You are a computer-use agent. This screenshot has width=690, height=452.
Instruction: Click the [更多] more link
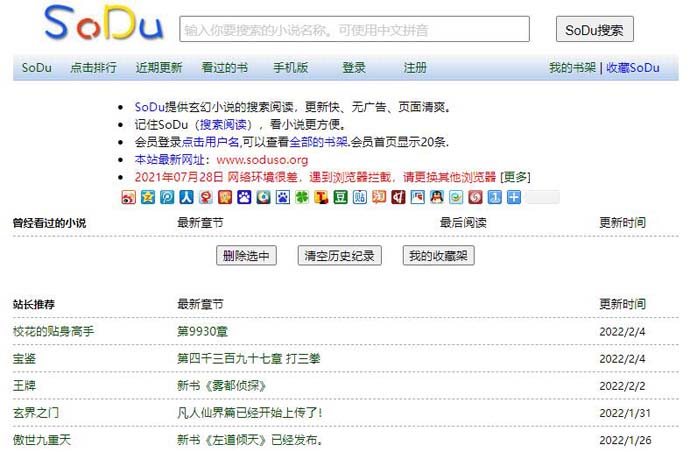(515, 177)
